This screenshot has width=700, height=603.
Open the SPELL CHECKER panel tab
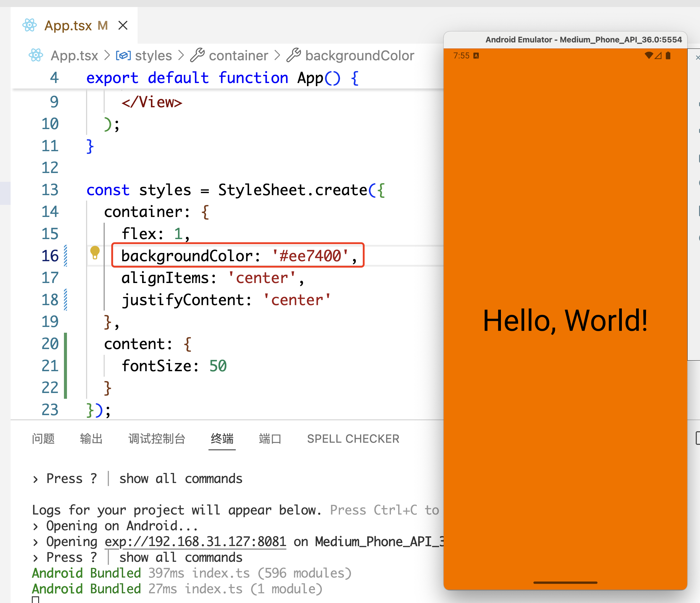point(353,439)
